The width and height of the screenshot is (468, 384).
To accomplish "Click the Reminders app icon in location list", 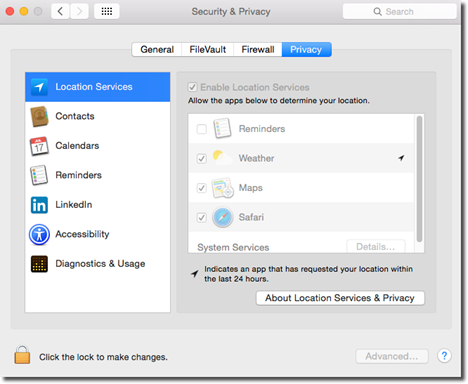I will tap(222, 128).
